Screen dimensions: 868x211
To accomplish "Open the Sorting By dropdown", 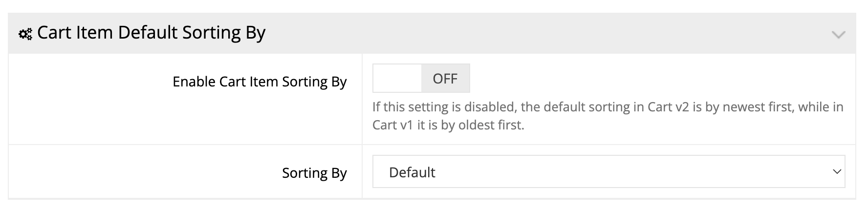I will 608,172.
